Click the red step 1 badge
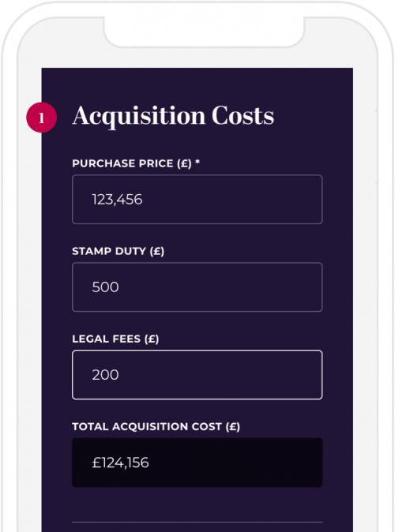Viewport: 395px width, 532px height. click(41, 118)
